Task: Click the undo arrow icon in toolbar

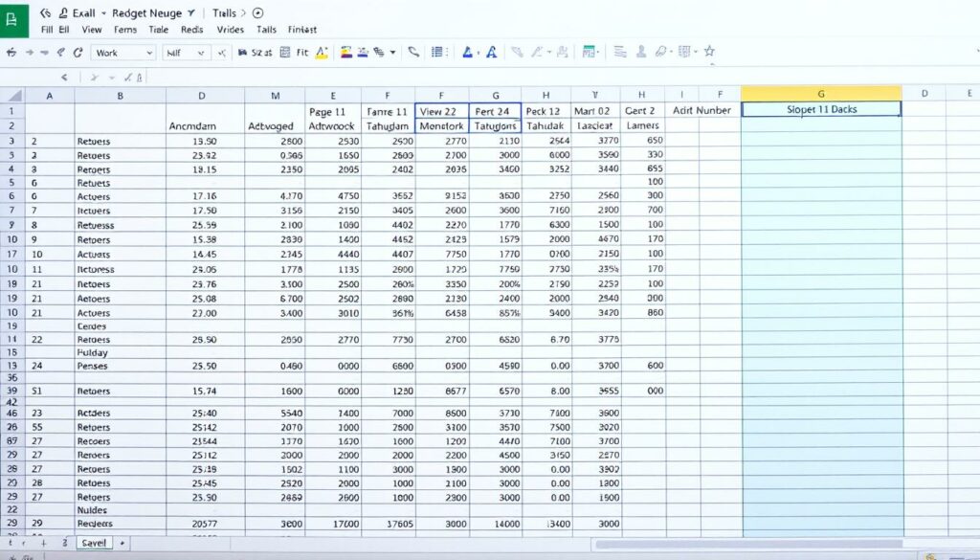Action: click(11, 53)
